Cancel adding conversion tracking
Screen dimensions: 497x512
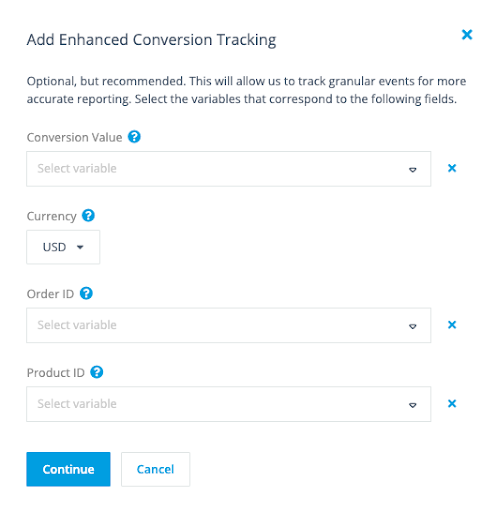[155, 469]
